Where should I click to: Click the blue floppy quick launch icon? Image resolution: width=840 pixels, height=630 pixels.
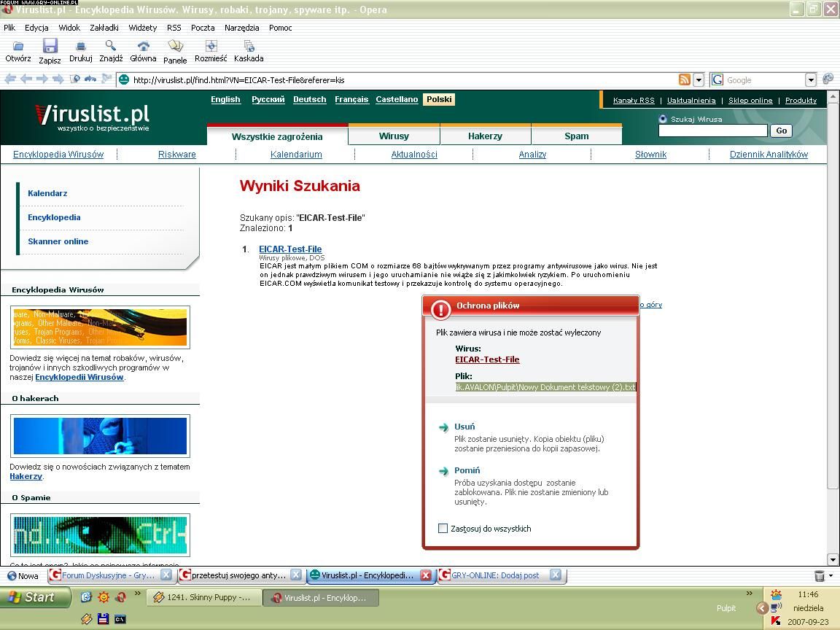[103, 619]
